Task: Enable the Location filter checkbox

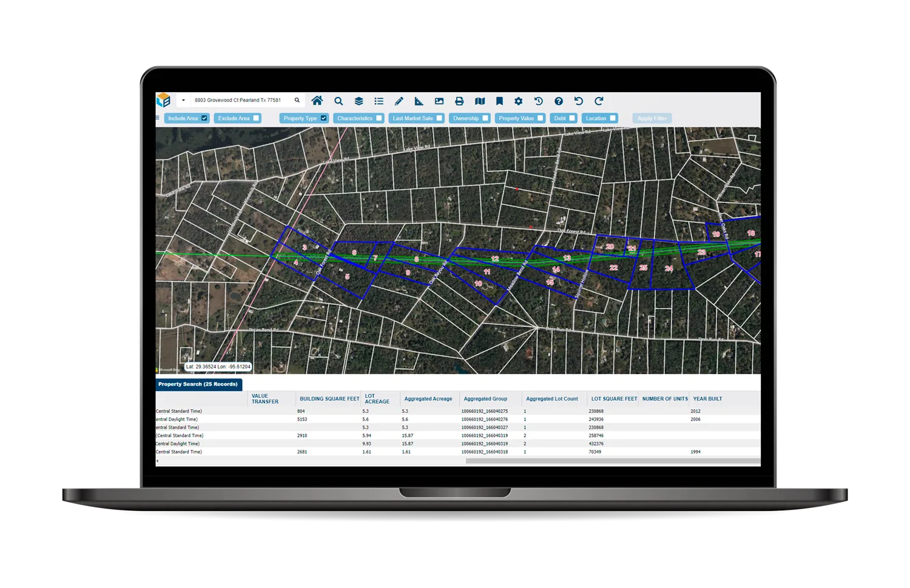Action: 613,118
